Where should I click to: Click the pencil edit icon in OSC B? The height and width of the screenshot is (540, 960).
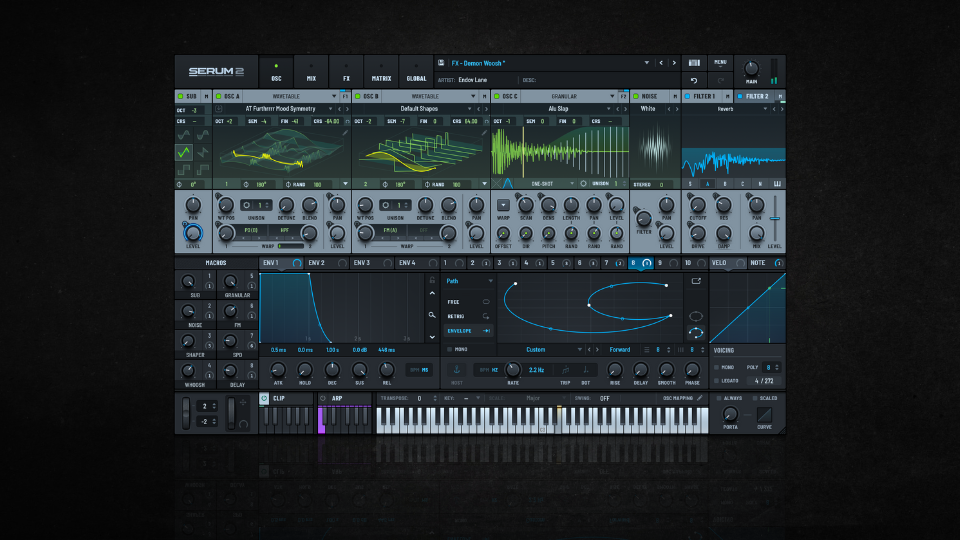pyautogui.click(x=484, y=132)
